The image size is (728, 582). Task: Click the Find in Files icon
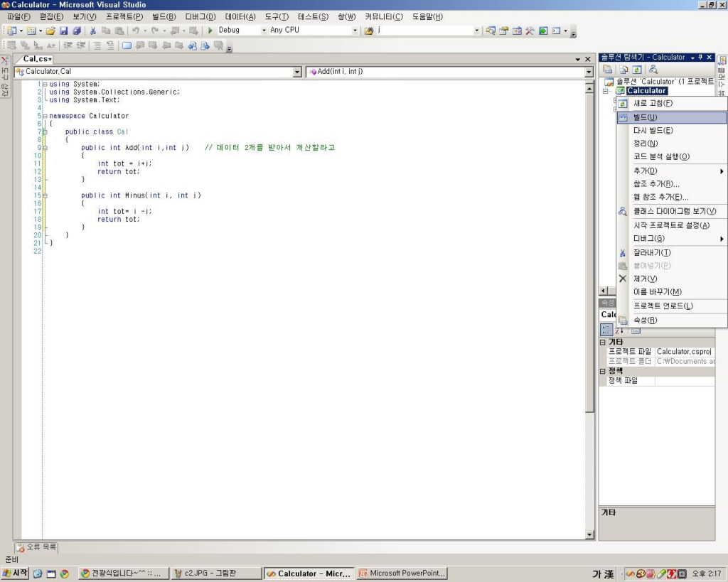pyautogui.click(x=369, y=31)
